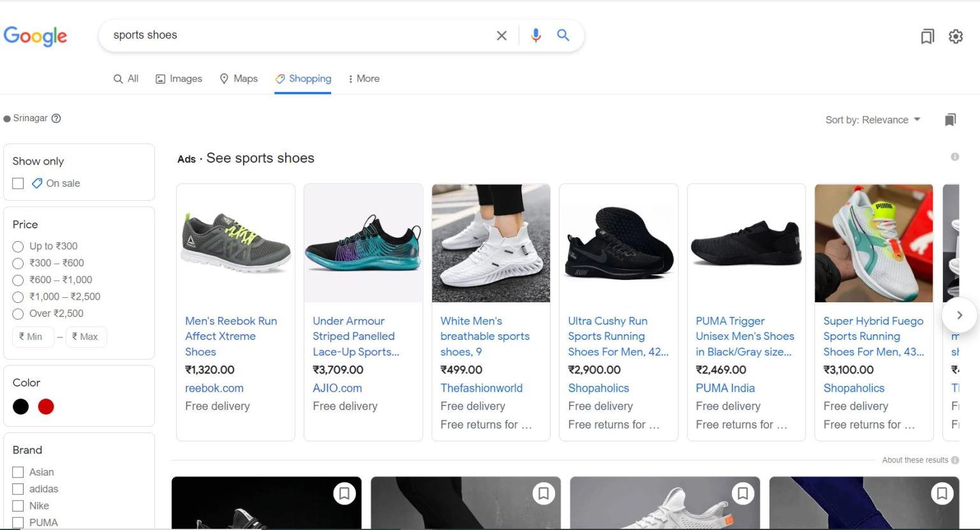Click About these results info icon
Screen dimensions: 980x530
pyautogui.click(x=955, y=460)
